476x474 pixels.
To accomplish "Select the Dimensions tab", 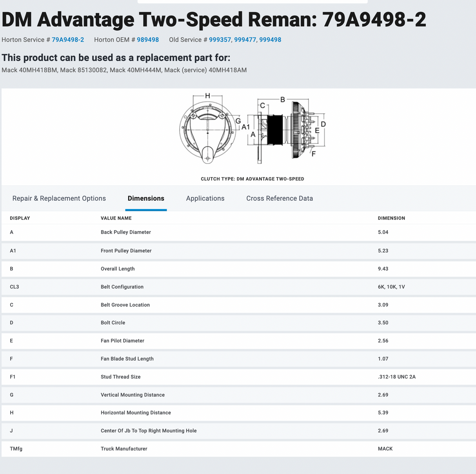I will coord(146,198).
